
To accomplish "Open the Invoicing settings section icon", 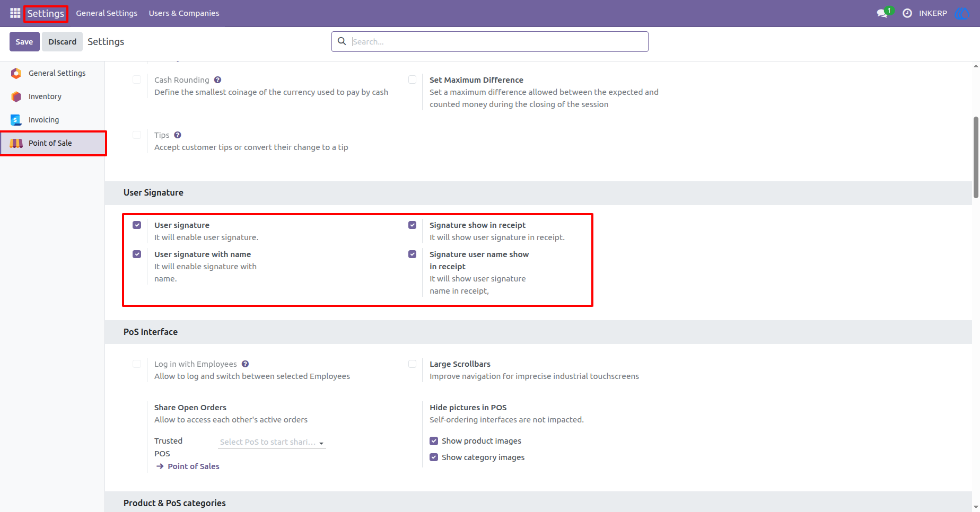I will click(16, 120).
